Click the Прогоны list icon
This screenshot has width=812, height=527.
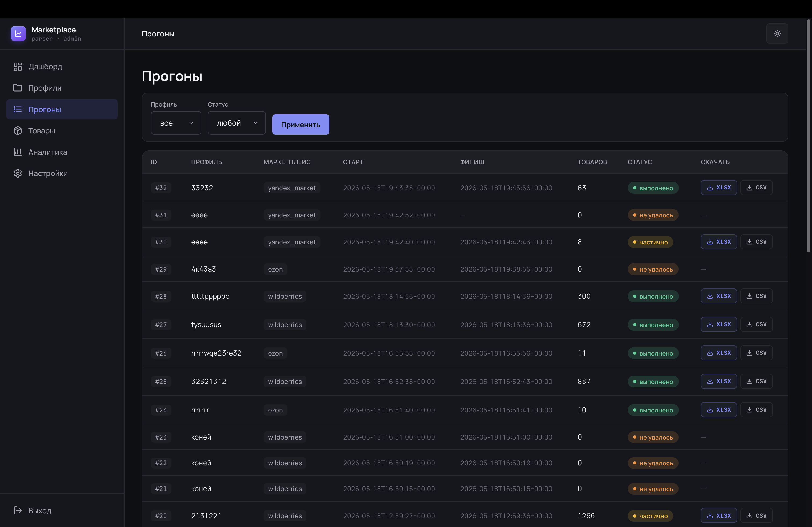18,109
